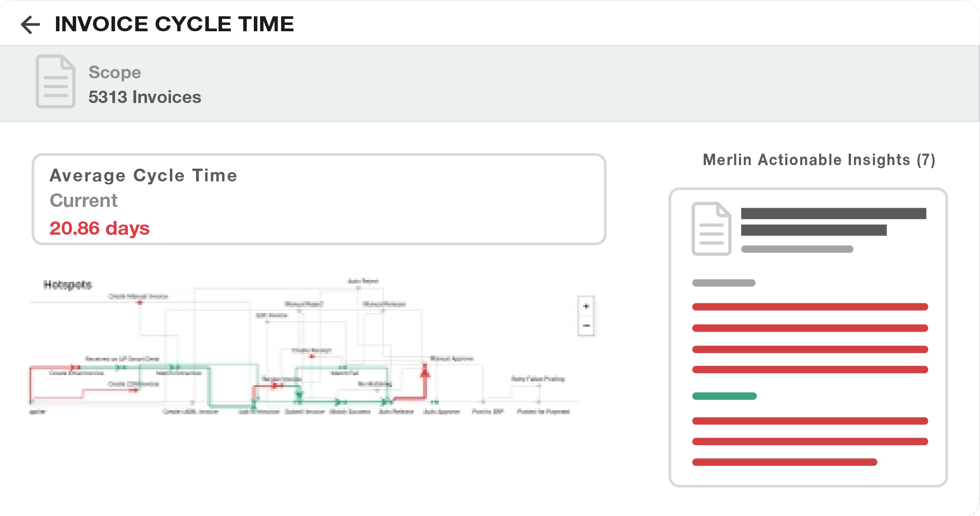Select the Auto Approve green node
This screenshot has width=980, height=516.
(434, 402)
